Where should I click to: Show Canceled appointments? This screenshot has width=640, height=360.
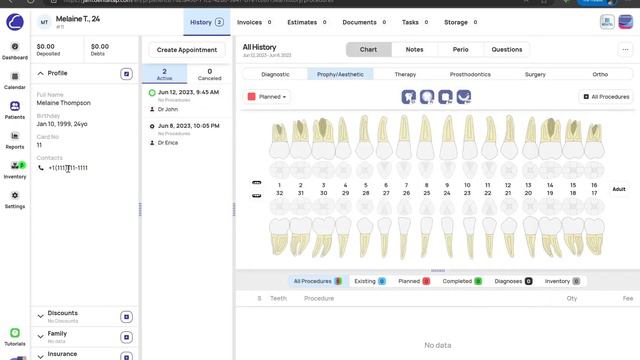[x=209, y=74]
